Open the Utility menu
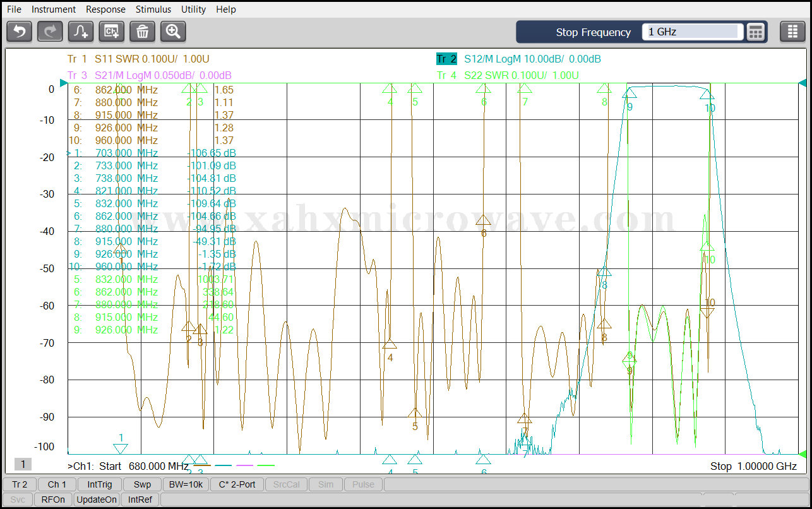Screen dimensions: 812x509 193,9
